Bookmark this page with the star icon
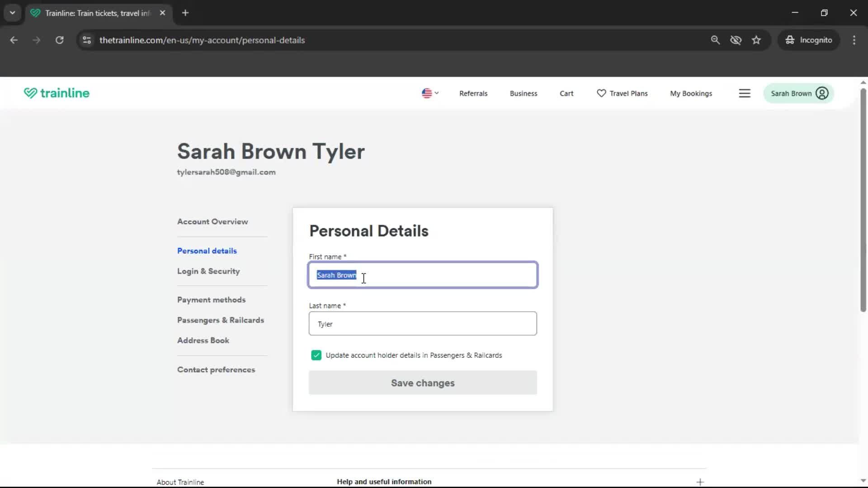This screenshot has height=488, width=868. 756,40
